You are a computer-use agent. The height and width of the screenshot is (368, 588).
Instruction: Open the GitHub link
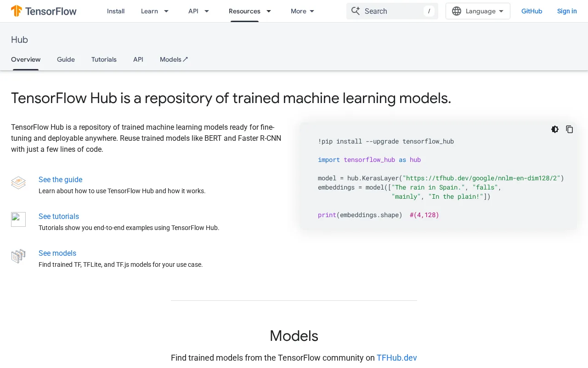pyautogui.click(x=531, y=11)
